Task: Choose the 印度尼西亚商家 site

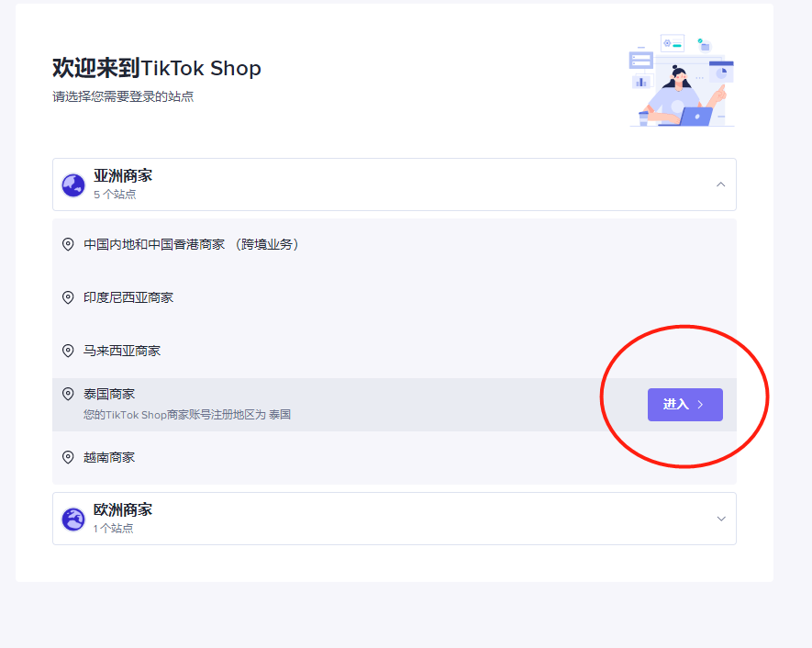Action: (x=395, y=298)
